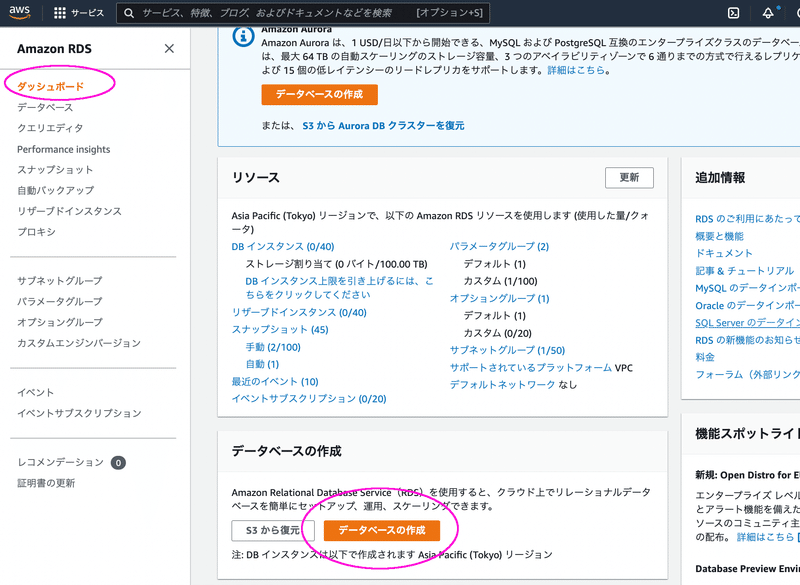
Task: Select ダッシュボード in sidebar
Action: 51,87
